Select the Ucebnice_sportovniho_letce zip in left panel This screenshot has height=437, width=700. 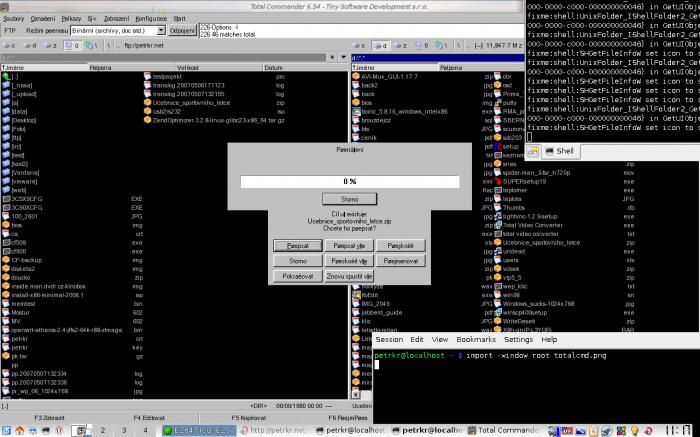pos(191,103)
